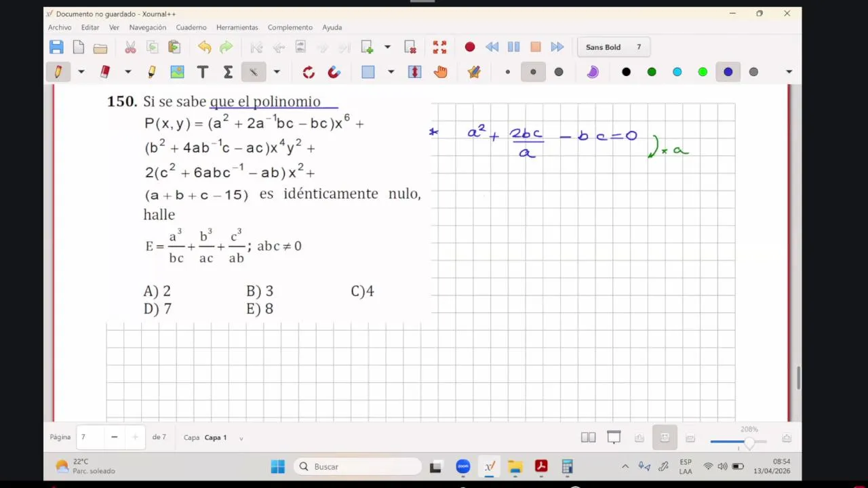Select the Highlighter tool
This screenshot has height=488, width=868.
click(x=151, y=72)
